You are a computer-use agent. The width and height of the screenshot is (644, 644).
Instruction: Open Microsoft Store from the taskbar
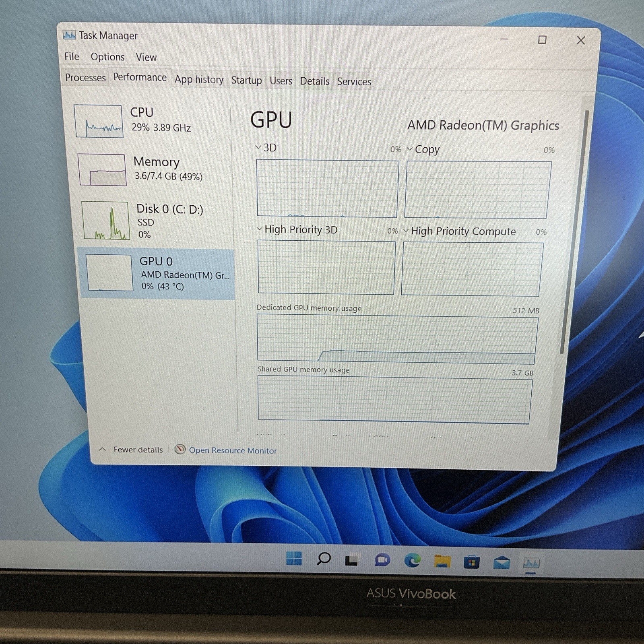tap(471, 561)
